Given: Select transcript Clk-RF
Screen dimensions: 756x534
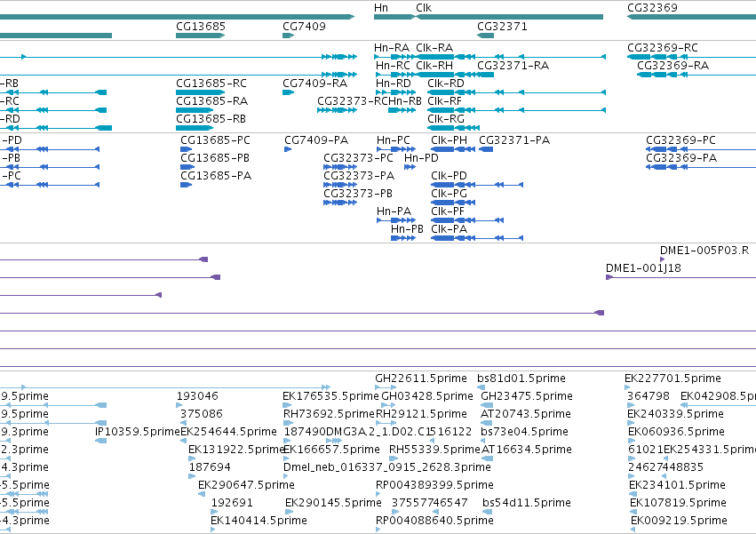Looking at the screenshot, I should coord(444,101).
